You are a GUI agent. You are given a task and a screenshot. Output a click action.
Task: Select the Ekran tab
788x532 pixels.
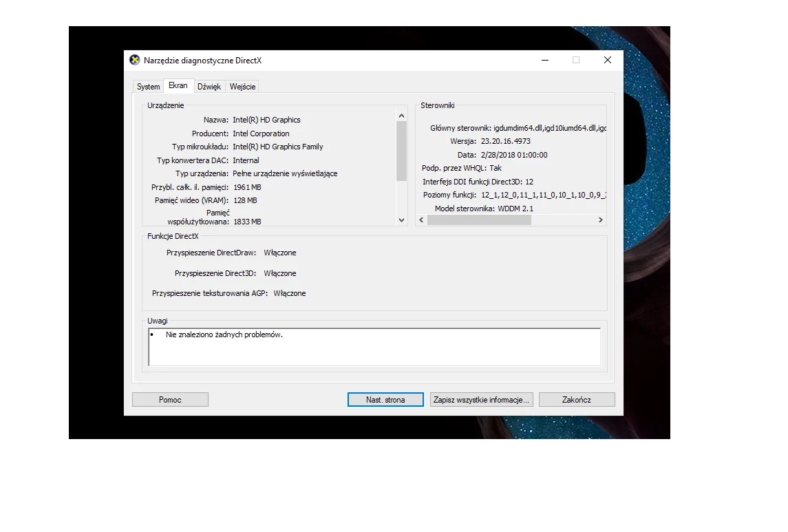[x=178, y=85]
